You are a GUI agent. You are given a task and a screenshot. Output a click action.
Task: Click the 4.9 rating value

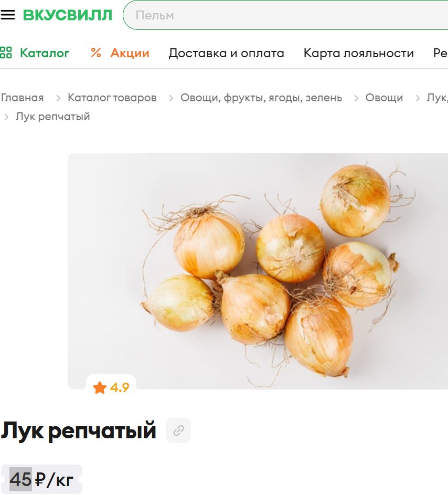120,388
